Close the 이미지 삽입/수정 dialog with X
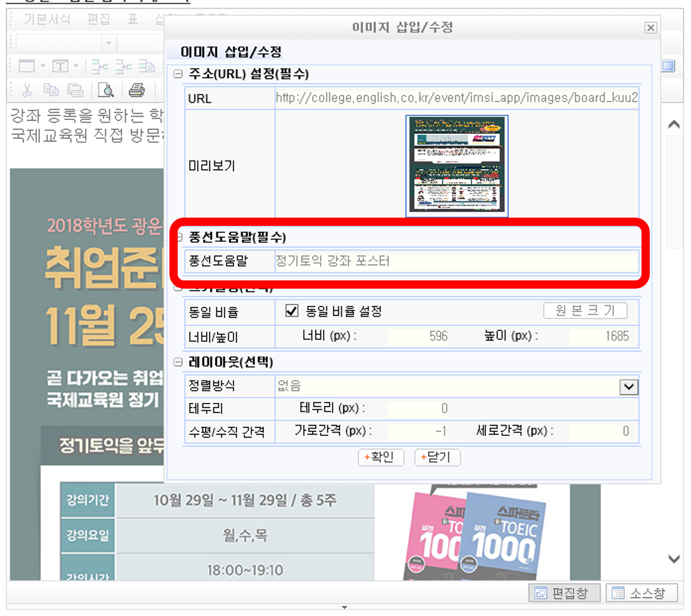This screenshot has width=691, height=616. click(x=650, y=28)
